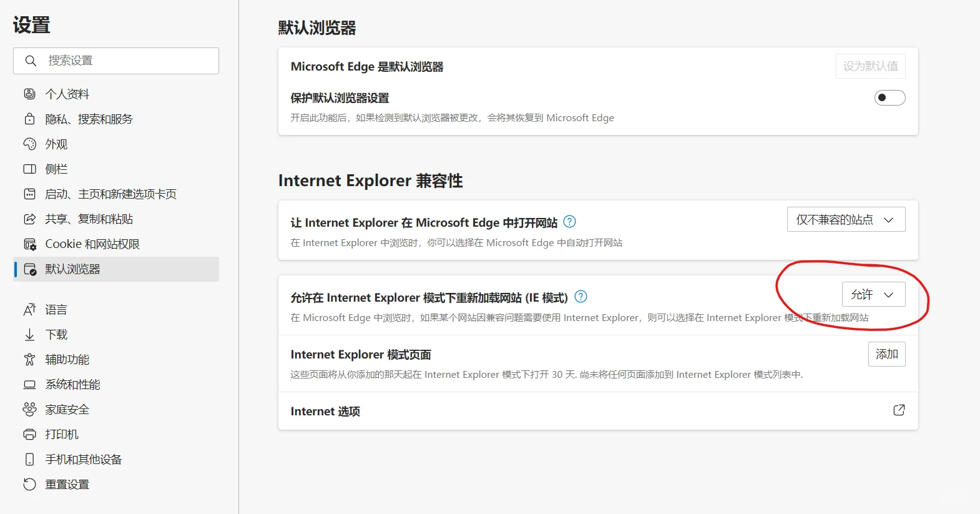980x514 pixels.
Task: Click the share icon beside 共享、复制和粘贴
Action: (x=29, y=219)
